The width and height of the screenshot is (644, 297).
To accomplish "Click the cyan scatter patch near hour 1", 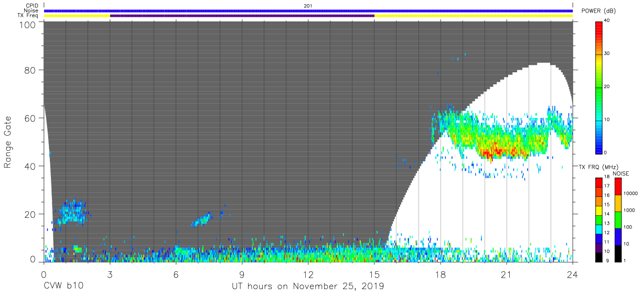I will click(71, 212).
